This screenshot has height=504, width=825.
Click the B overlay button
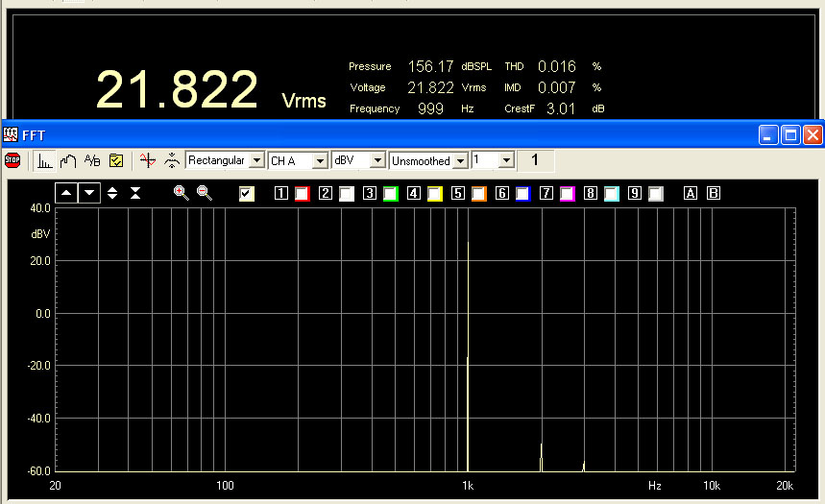coord(713,193)
